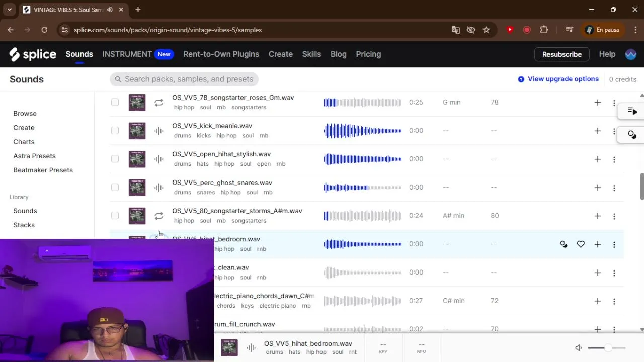
Task: Open the Create nav item in header
Action: 281,54
